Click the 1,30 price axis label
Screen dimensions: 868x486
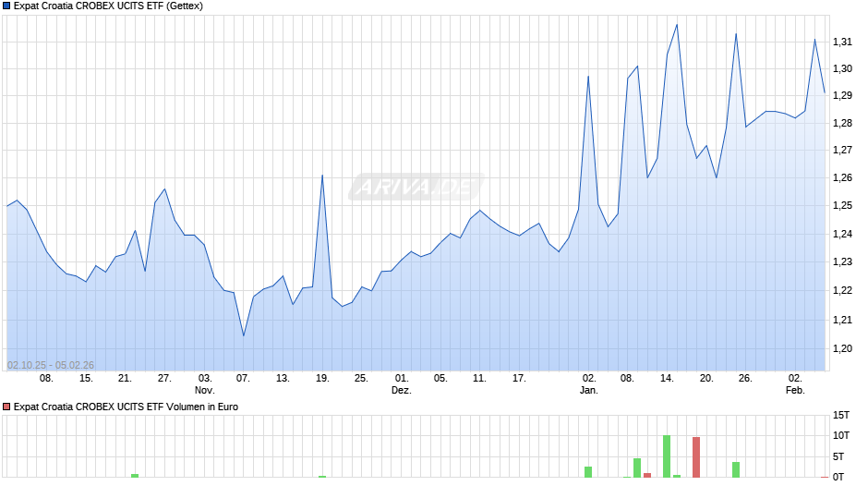[x=842, y=68]
